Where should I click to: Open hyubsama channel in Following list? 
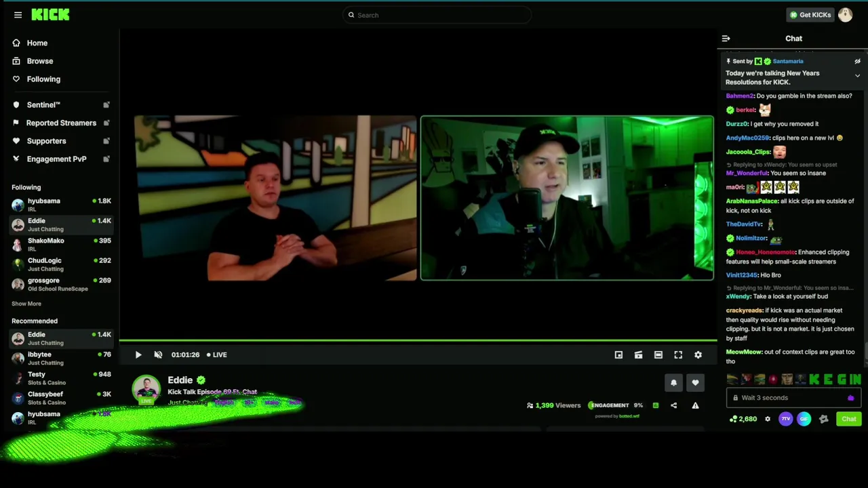(61, 205)
